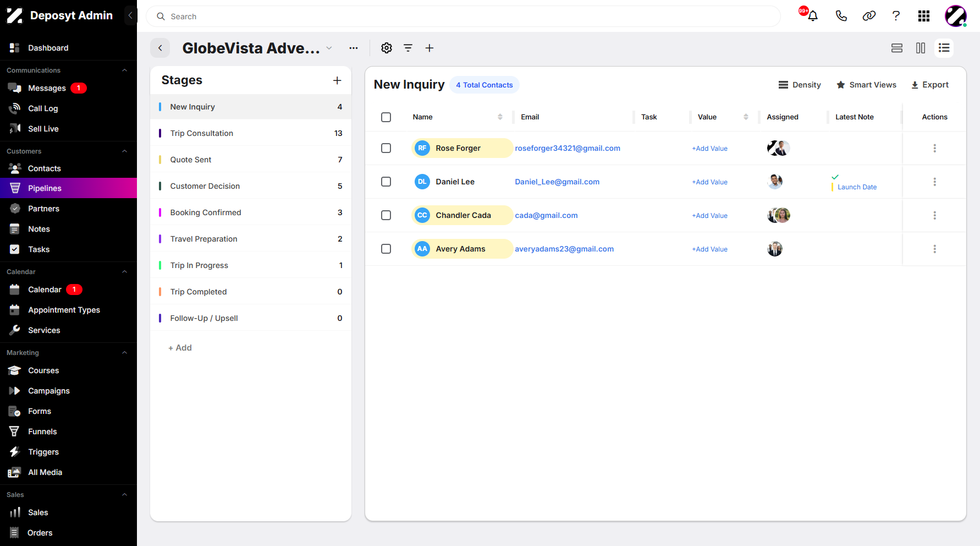Add new item with toolbar plus
This screenshot has width=980, height=546.
pos(430,48)
